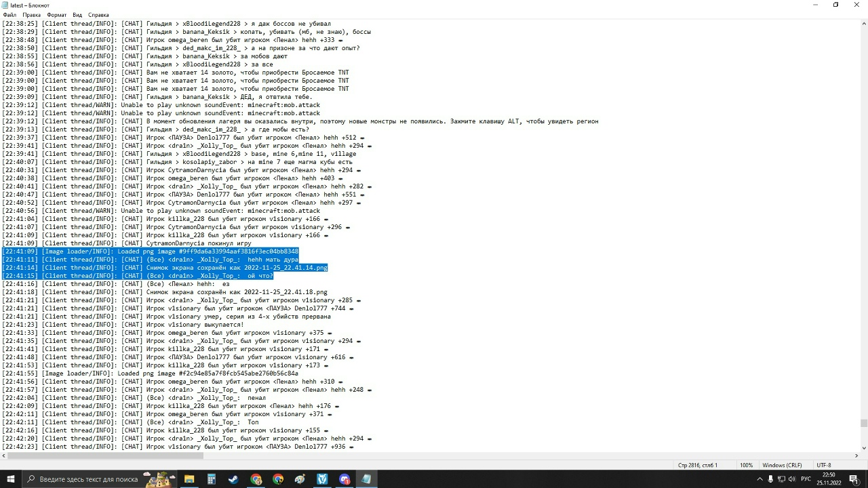Open TLauncher from the taskbar
Viewport: 868px width, 488px height.
coord(322,478)
